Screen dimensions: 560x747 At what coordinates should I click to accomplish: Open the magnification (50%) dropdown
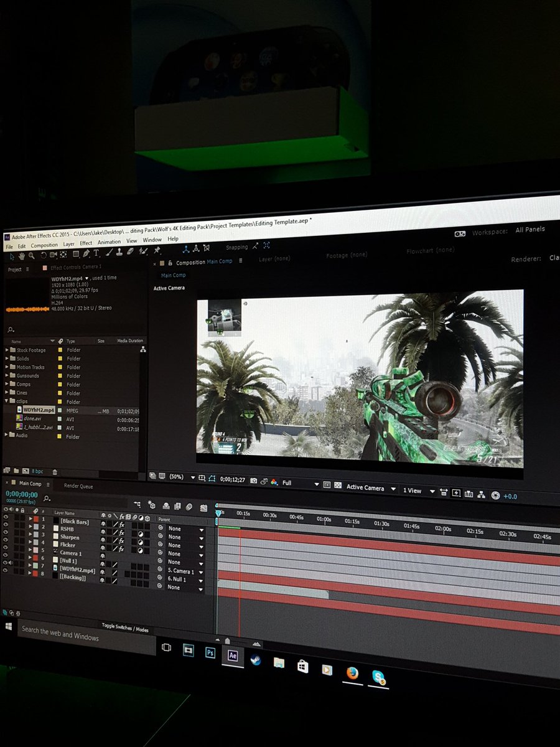pyautogui.click(x=180, y=477)
